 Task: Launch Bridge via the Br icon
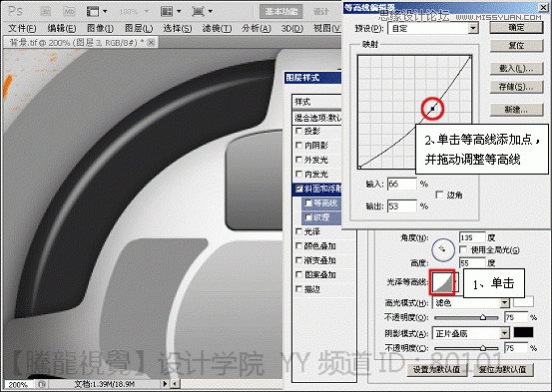(46, 12)
